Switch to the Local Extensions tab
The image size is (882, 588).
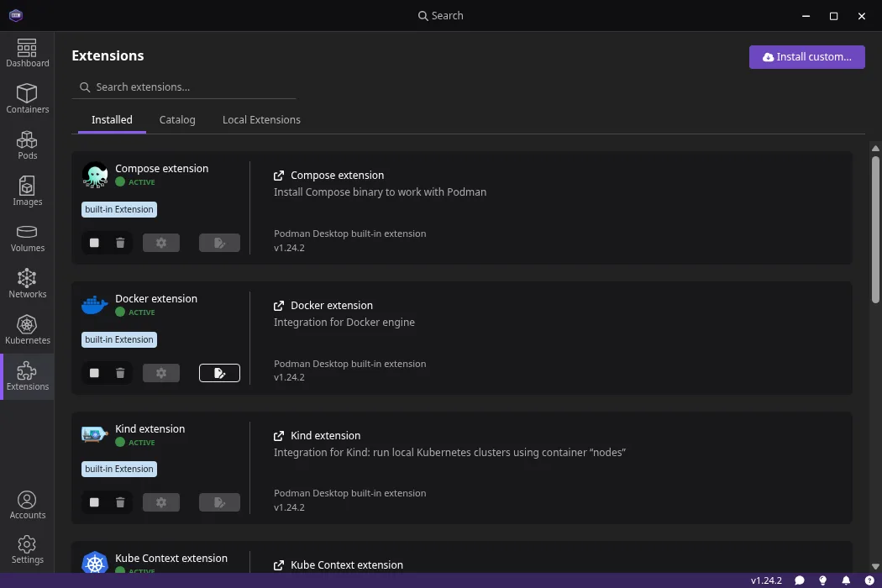click(x=261, y=120)
